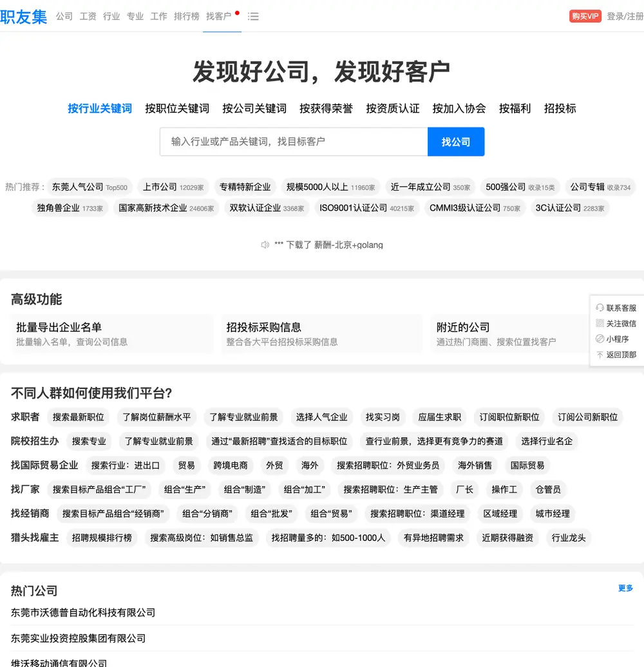This screenshot has width=644, height=667.
Task: Select the 按获得荣誉 search tab
Action: (x=327, y=108)
